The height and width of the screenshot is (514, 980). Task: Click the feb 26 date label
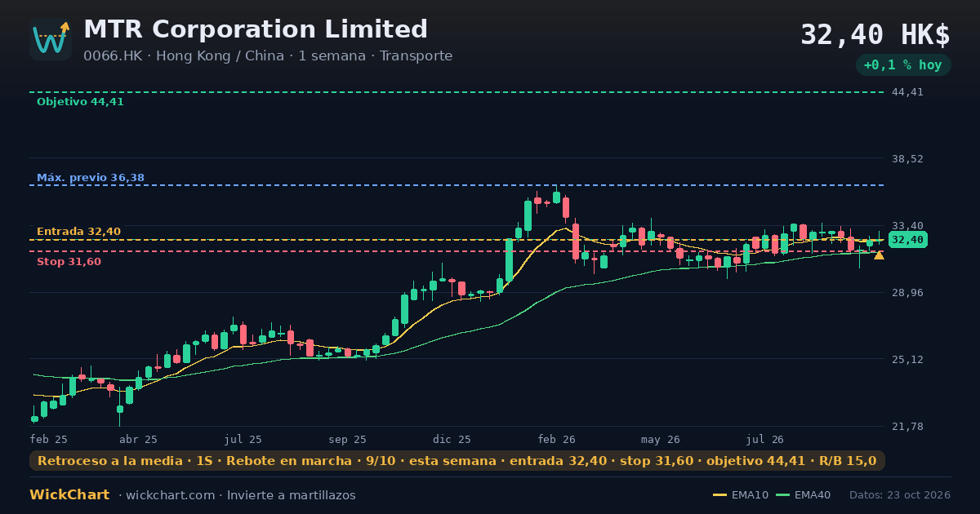click(556, 439)
